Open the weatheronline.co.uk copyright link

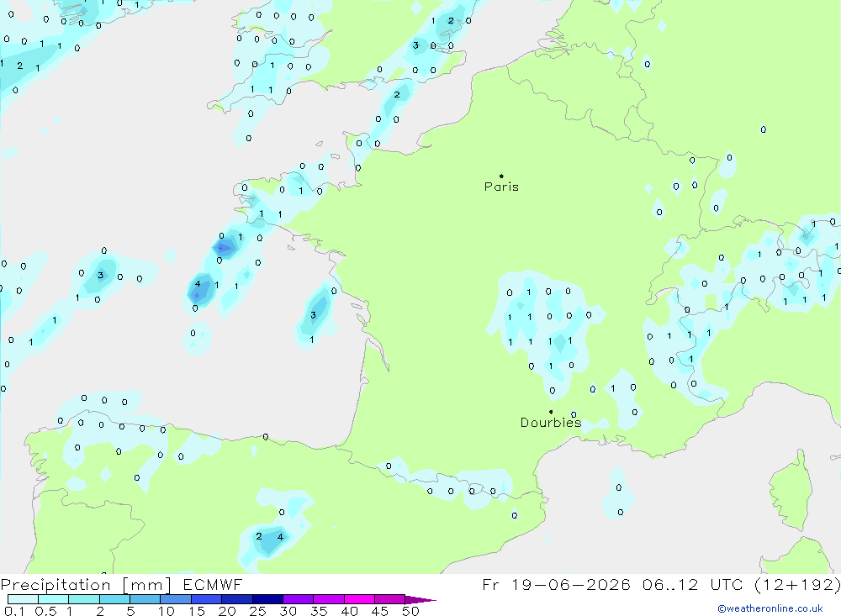770,608
